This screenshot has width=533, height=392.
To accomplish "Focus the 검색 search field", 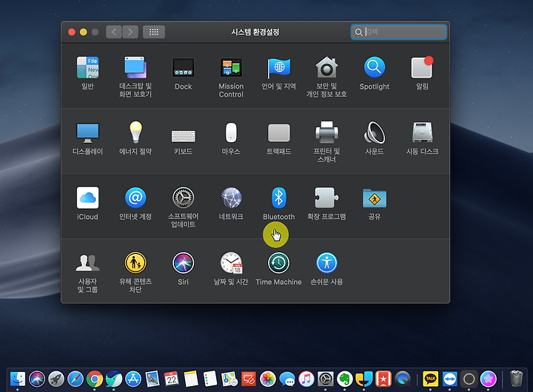I will click(399, 32).
